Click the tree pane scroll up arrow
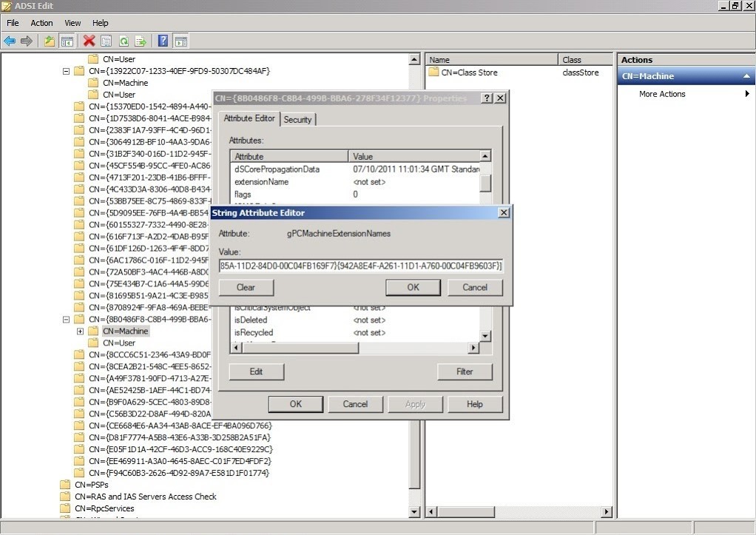The image size is (756, 535). [414, 59]
